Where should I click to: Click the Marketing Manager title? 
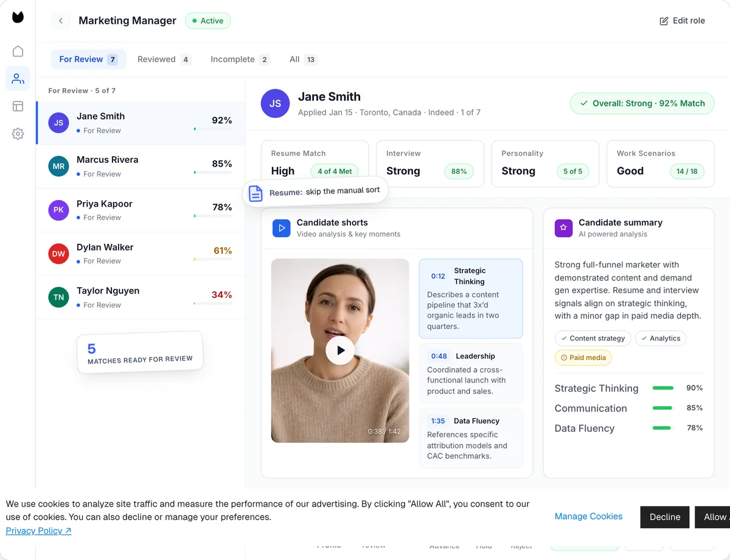coord(127,21)
